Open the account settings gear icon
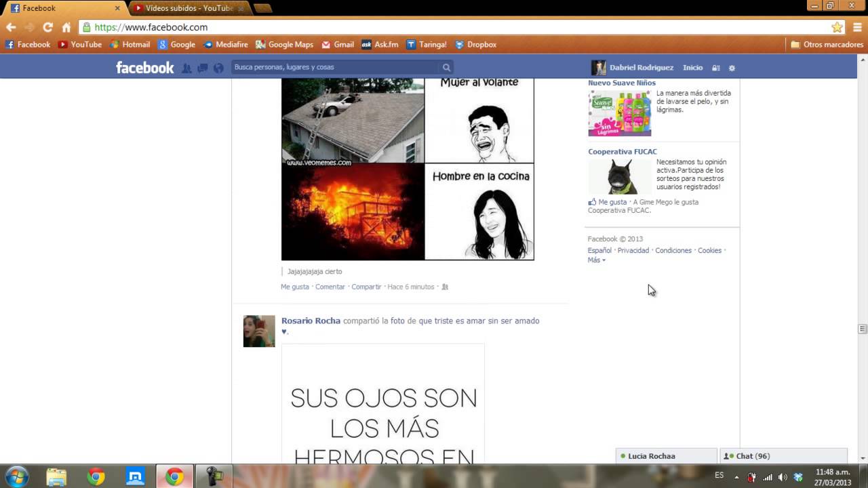Screen dimensions: 868x488 coord(732,68)
